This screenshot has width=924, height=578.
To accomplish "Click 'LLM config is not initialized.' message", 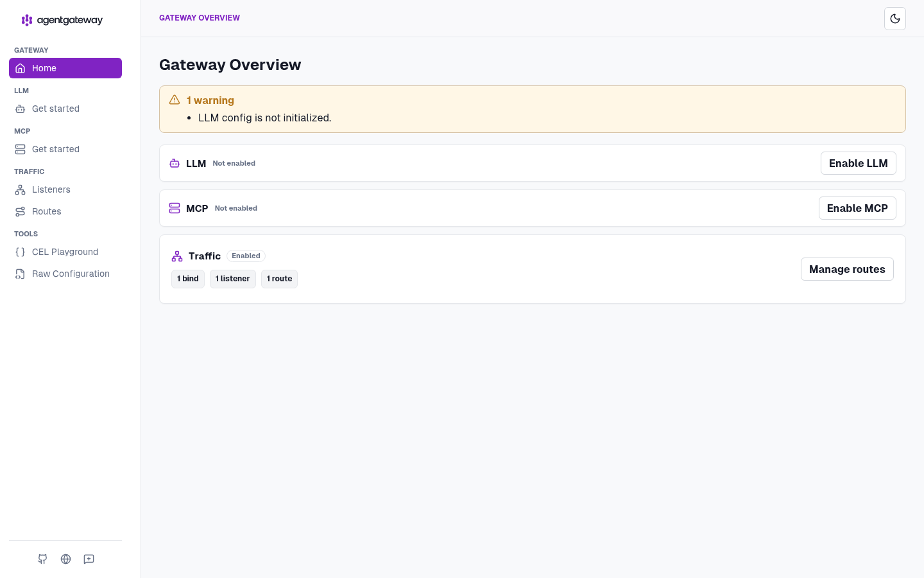I will point(265,118).
